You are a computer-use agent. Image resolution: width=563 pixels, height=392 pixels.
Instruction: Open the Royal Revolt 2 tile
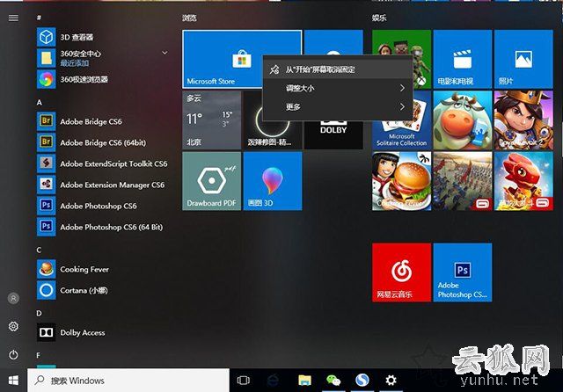click(x=523, y=120)
